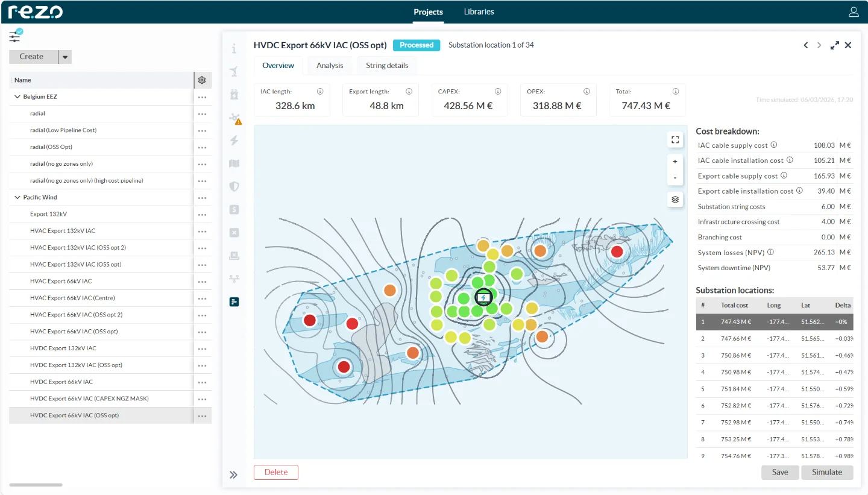This screenshot has height=495, width=868.
Task: Select substation location row 2 (747.66 M €)
Action: click(x=775, y=339)
